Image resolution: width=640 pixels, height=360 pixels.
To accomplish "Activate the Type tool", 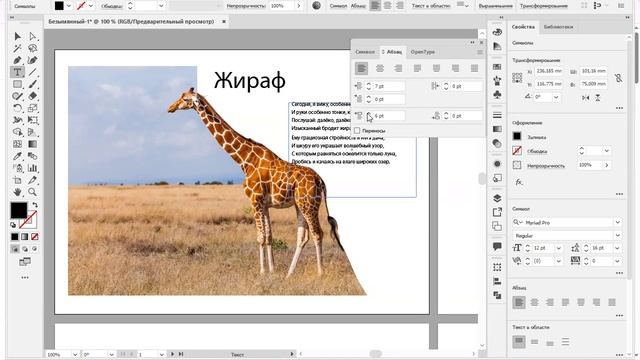I will 18,72.
